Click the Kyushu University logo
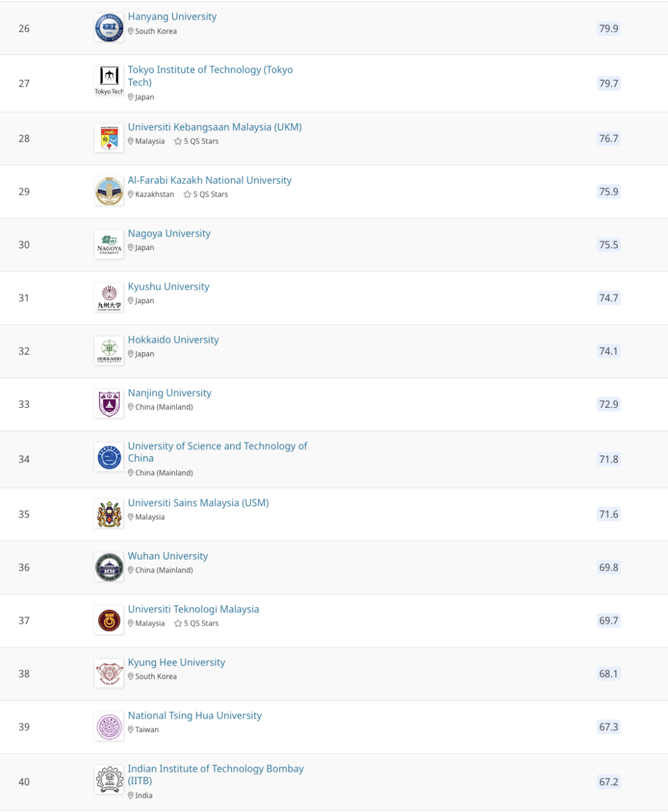Image resolution: width=668 pixels, height=812 pixels. (109, 298)
